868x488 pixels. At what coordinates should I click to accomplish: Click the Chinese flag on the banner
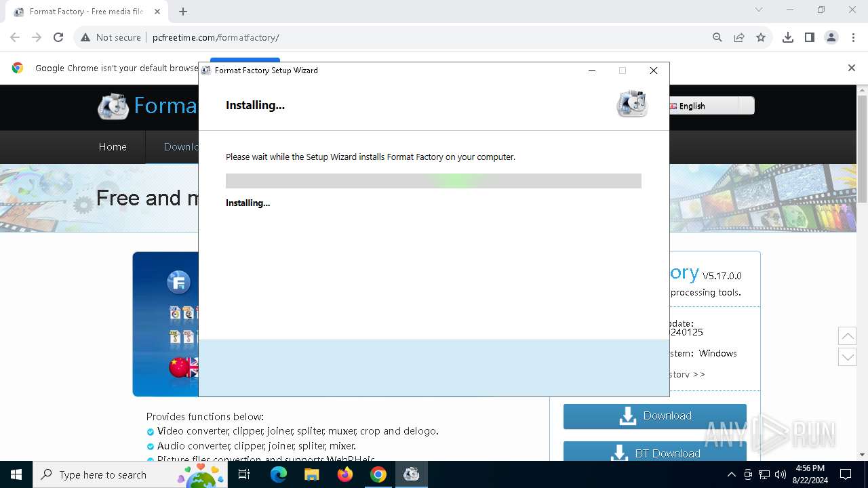(179, 367)
